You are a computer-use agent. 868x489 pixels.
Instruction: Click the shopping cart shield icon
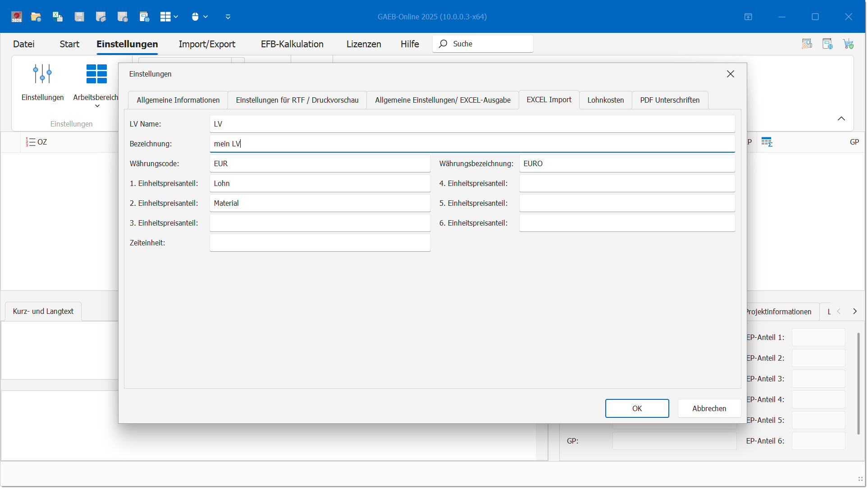[849, 44]
